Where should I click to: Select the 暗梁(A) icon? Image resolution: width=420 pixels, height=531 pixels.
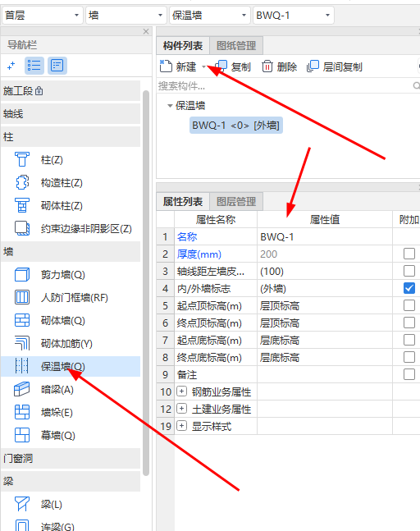click(22, 389)
